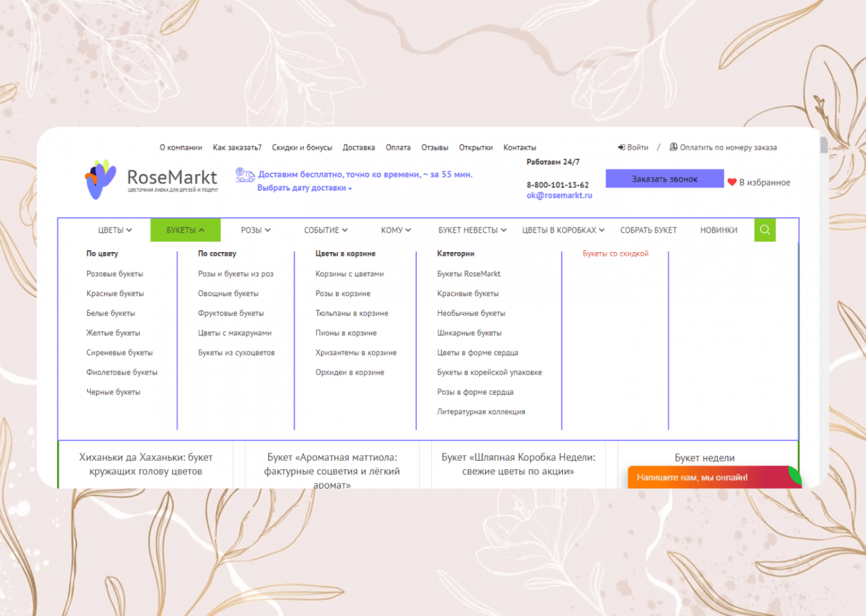
Task: Open the Хиханьки да Хаханьки bouquet card
Action: click(x=145, y=464)
